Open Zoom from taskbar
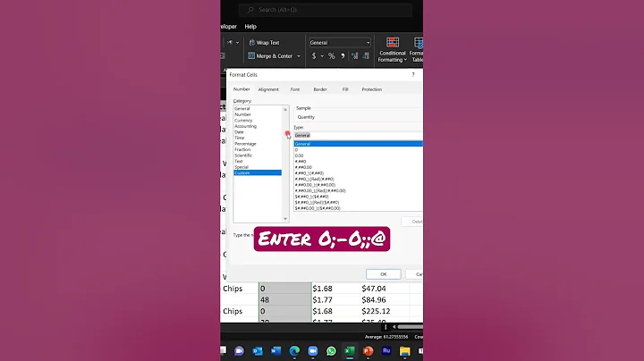This screenshot has width=644, height=361. click(x=313, y=351)
